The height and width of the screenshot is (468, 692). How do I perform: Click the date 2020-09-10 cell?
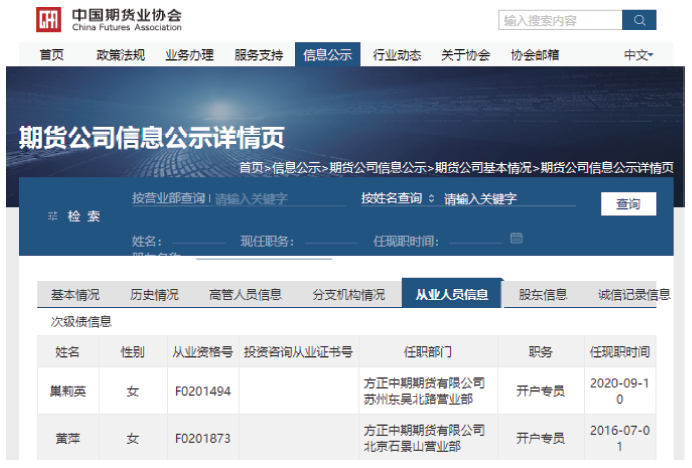[x=620, y=391]
